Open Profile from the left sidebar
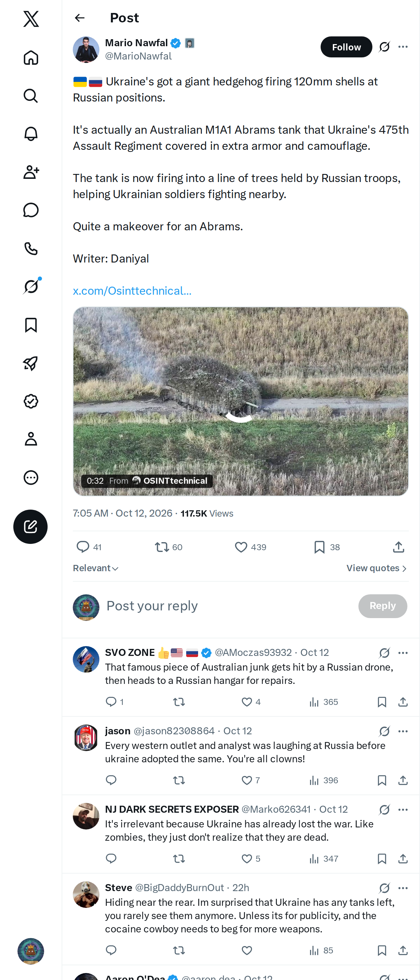This screenshot has width=420, height=980. coord(31,439)
